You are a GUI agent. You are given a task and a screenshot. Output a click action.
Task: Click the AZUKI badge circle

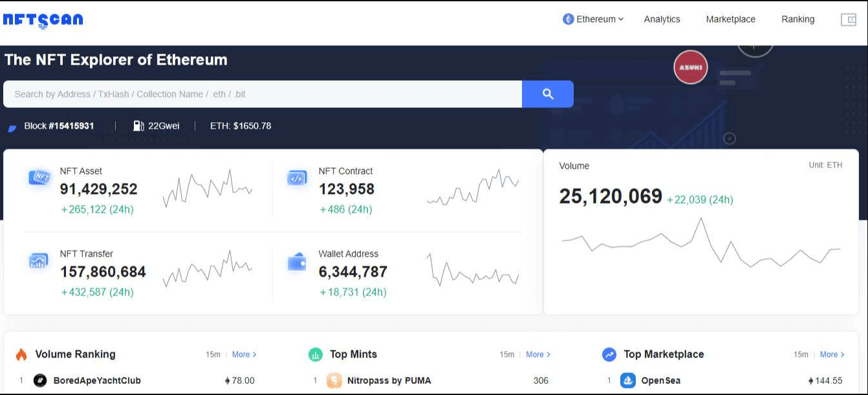[x=691, y=67]
